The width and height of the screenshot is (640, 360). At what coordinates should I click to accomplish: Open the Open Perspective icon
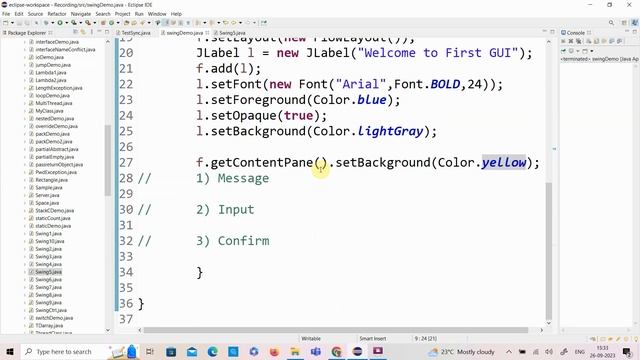[x=624, y=23]
